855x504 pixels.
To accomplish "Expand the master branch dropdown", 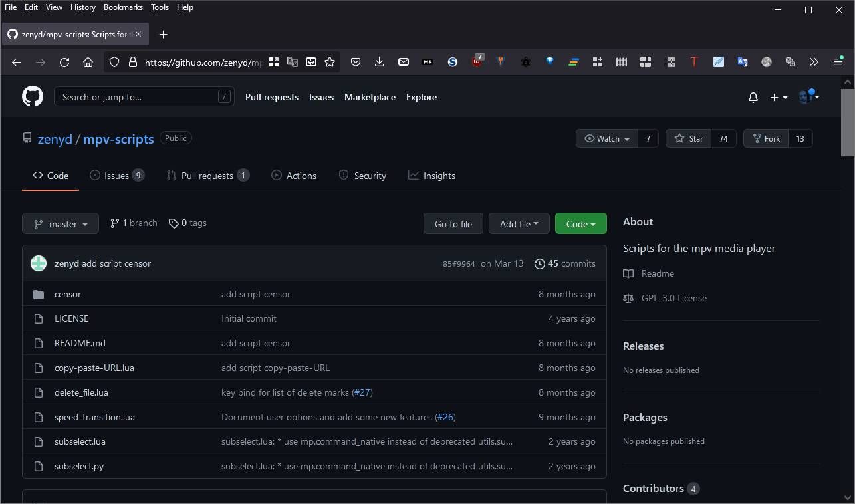I will click(61, 224).
